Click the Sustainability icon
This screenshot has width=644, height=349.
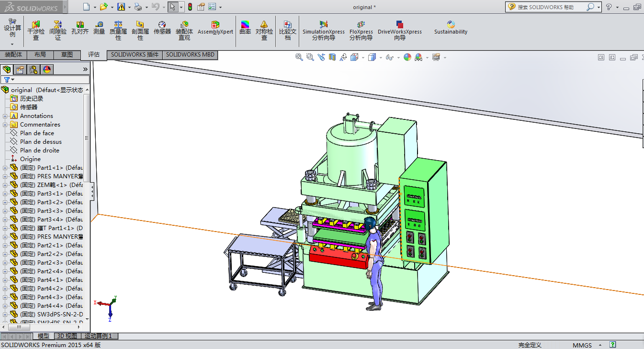click(x=451, y=27)
